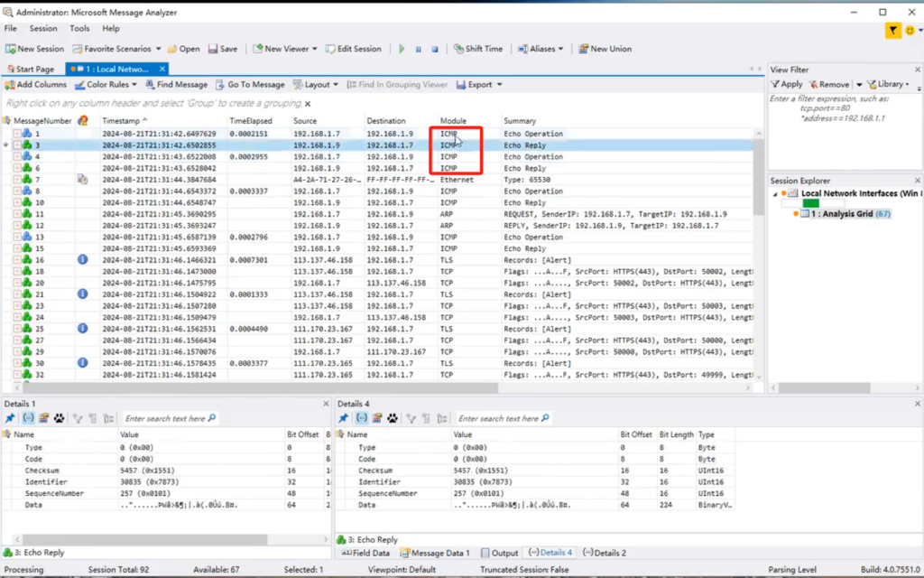The image size is (924, 578).
Task: Click pin icon in Details 1
Action: click(x=10, y=418)
